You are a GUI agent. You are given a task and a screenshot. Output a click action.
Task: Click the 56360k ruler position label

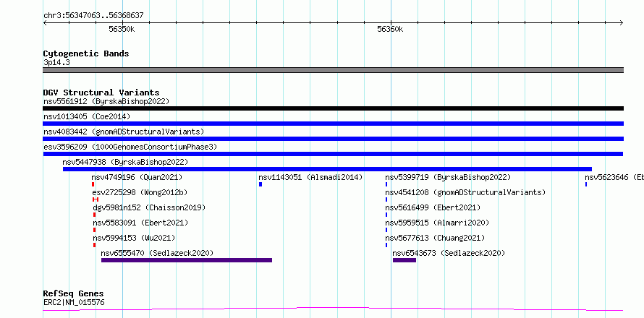pos(390,29)
